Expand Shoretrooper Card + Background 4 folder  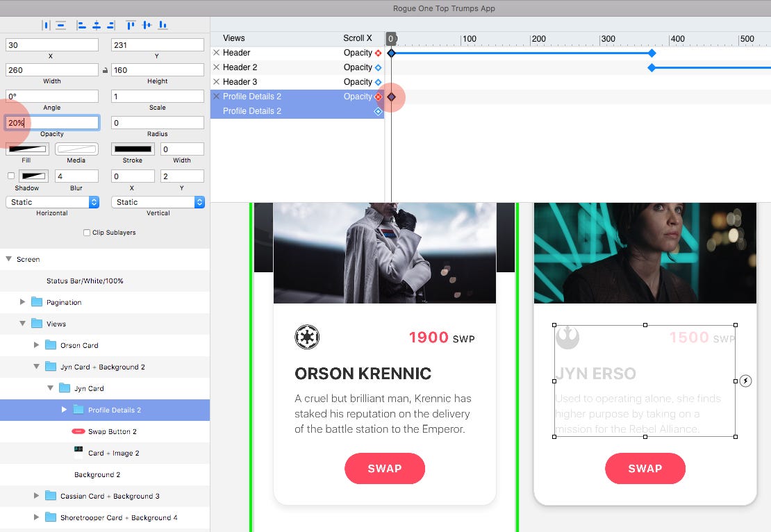[36, 517]
